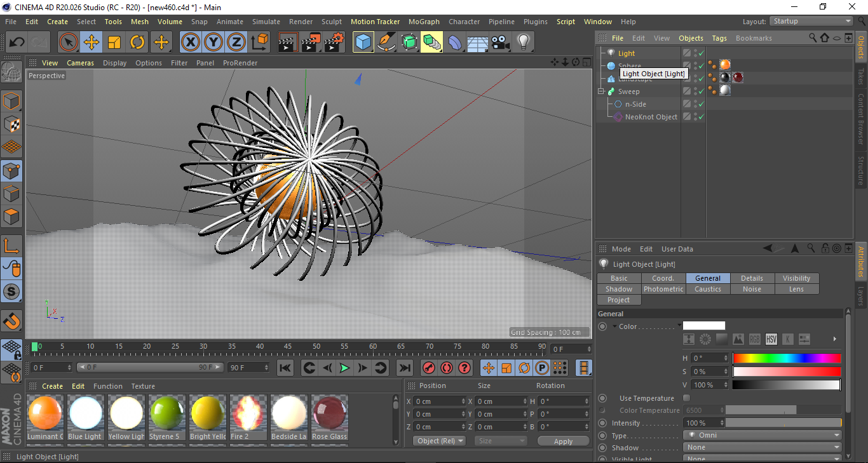Click the white Color swatch

[x=703, y=326]
